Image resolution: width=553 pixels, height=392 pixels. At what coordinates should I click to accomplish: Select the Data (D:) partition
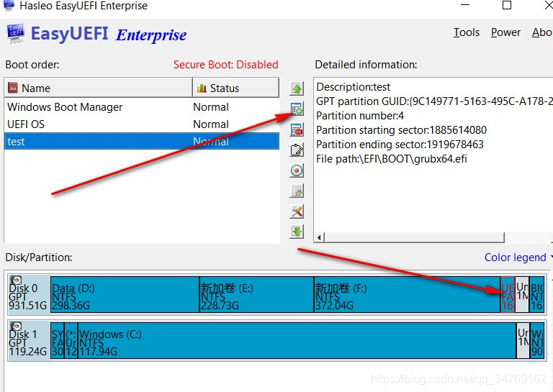pyautogui.click(x=125, y=294)
